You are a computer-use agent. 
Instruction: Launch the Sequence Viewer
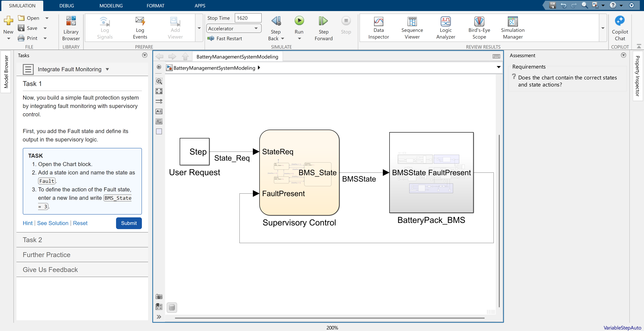(x=412, y=27)
